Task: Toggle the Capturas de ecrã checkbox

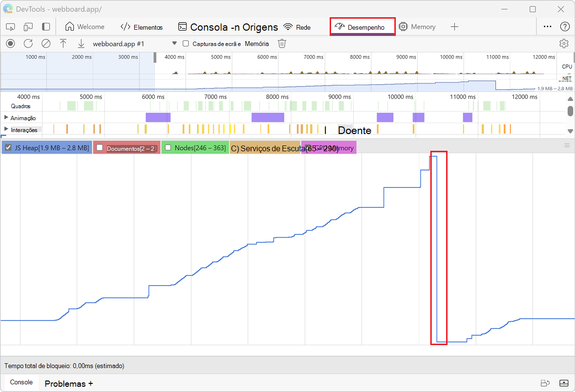Action: [x=186, y=44]
